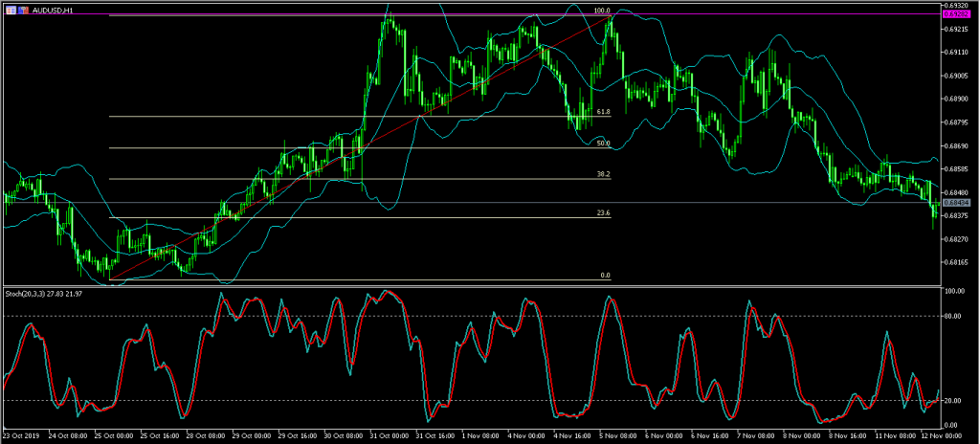Viewport: 980px width, 444px height.
Task: Select the Fibonacci 23.6 level label
Action: coord(603,213)
